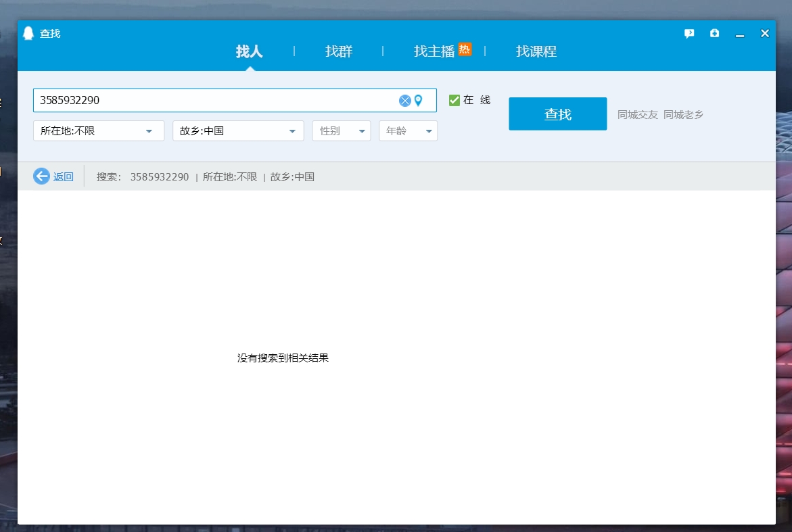Clear the search box with X icon
The image size is (792, 532).
point(404,101)
